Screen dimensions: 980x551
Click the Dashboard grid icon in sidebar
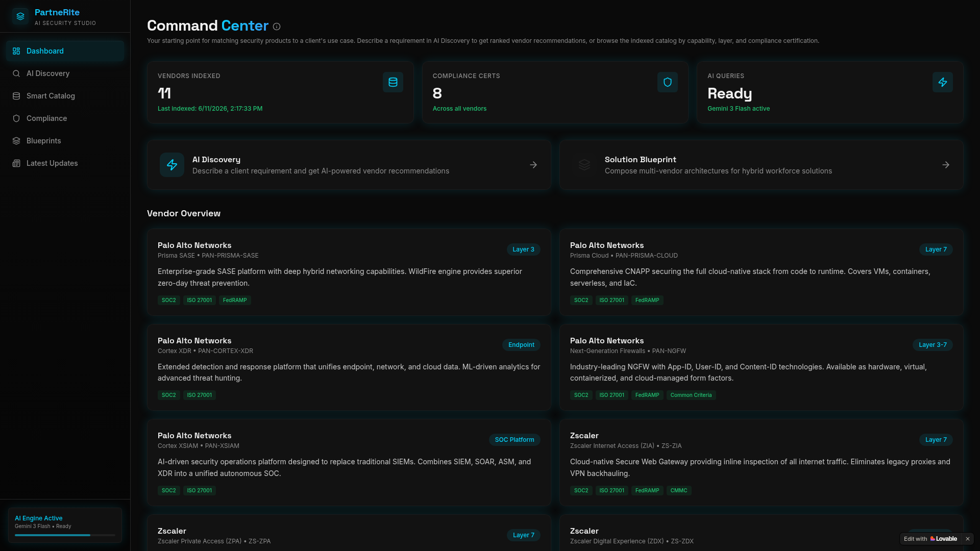(x=16, y=51)
